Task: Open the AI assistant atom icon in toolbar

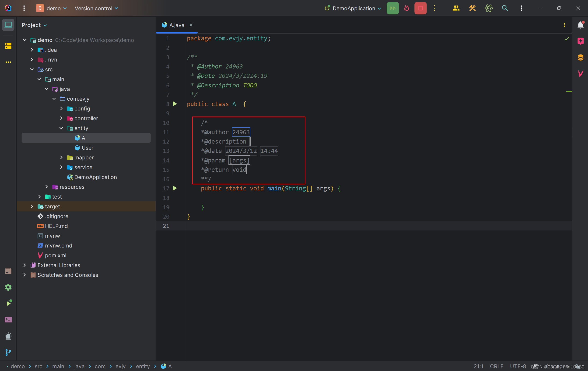Action: pos(489,8)
